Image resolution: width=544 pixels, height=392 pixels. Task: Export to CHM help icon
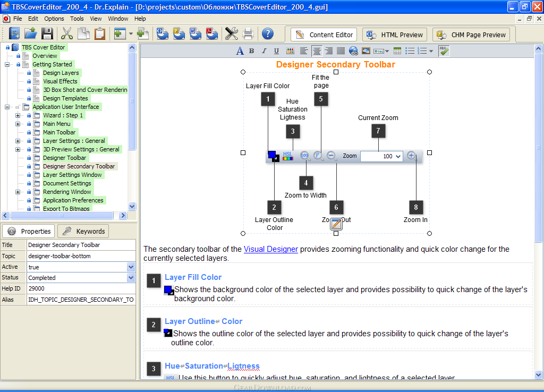178,33
